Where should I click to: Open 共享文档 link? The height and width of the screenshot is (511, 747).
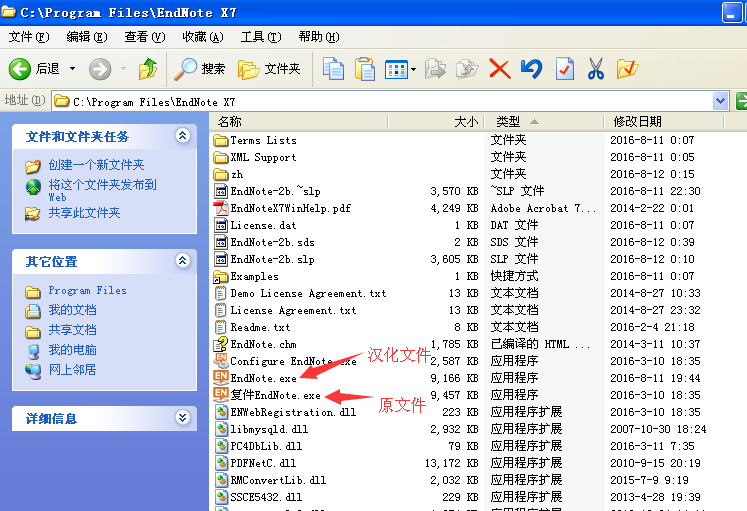pos(72,330)
